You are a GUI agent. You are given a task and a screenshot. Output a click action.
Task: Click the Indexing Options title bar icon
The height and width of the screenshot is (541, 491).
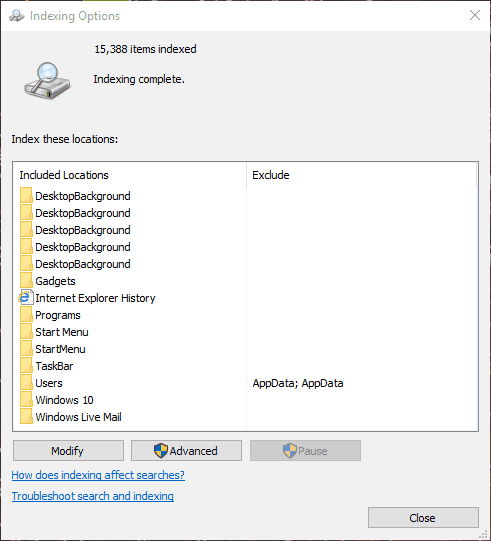16,16
